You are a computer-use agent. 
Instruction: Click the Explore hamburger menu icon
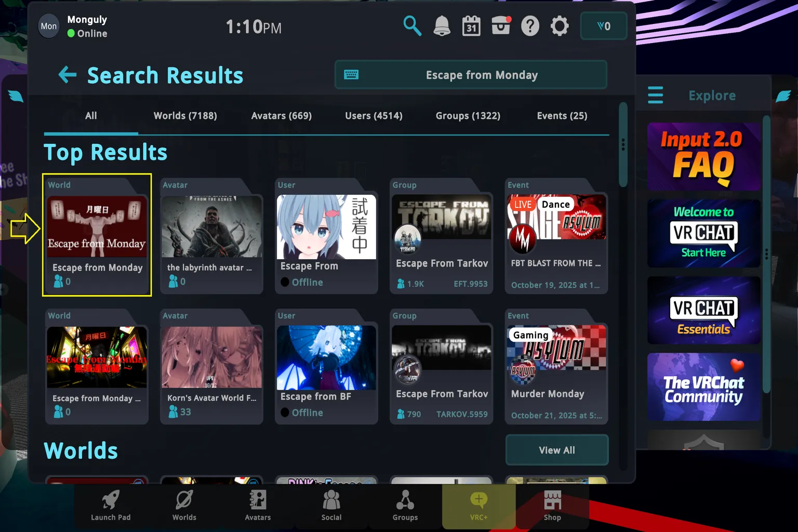656,95
